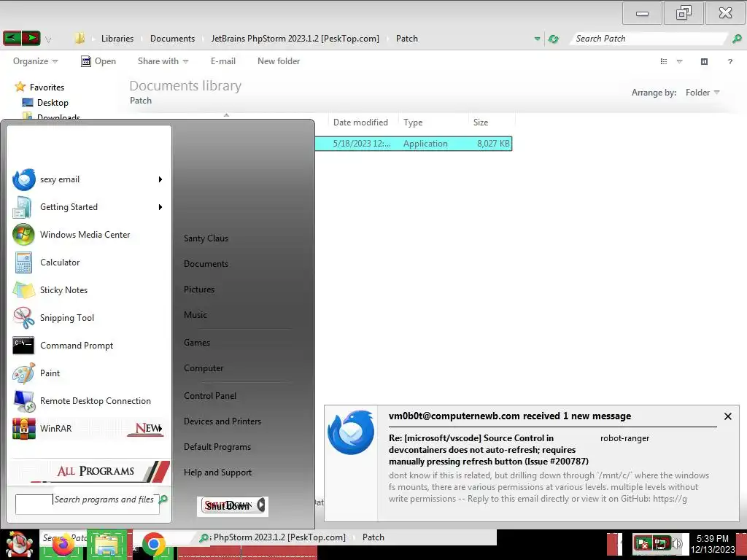Open Pictures from Start menu
This screenshot has height=560, width=747.
199,289
